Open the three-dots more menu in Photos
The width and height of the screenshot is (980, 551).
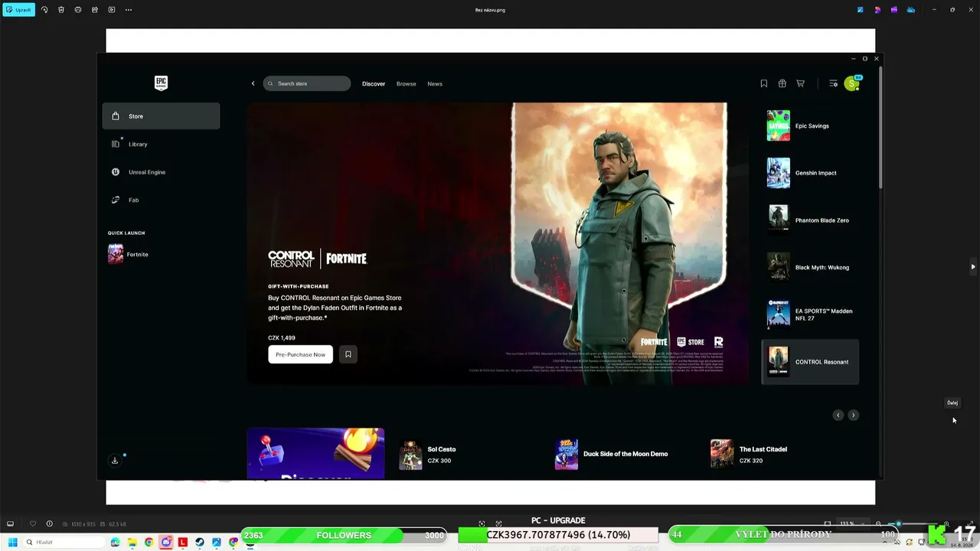coord(129,10)
